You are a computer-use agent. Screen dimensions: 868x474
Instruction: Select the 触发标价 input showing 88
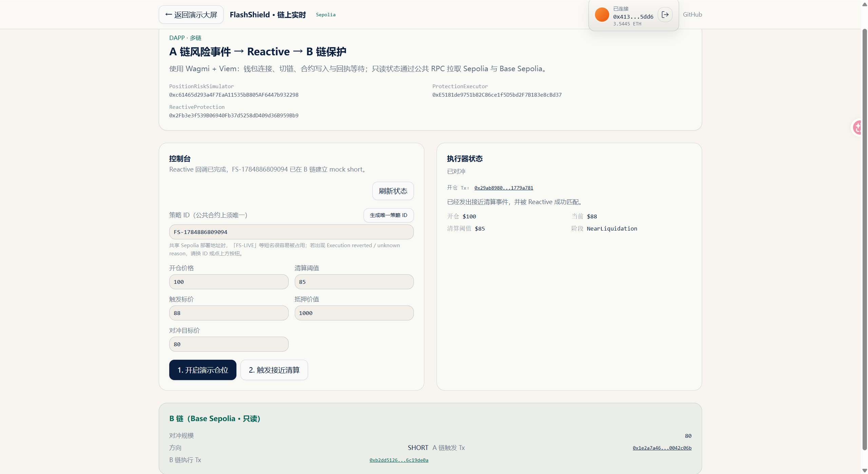click(229, 313)
